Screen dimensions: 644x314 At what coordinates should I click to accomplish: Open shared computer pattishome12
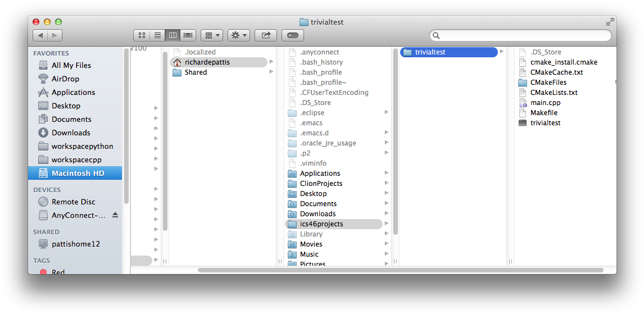click(x=75, y=244)
